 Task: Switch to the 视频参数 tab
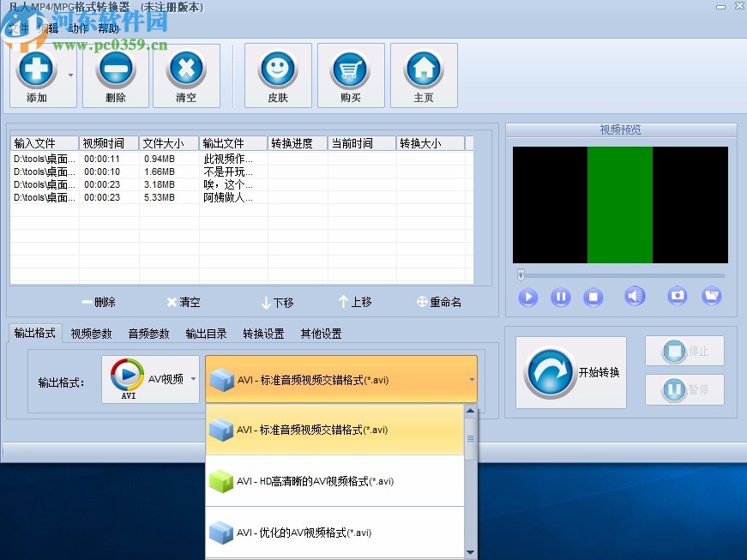coord(90,334)
